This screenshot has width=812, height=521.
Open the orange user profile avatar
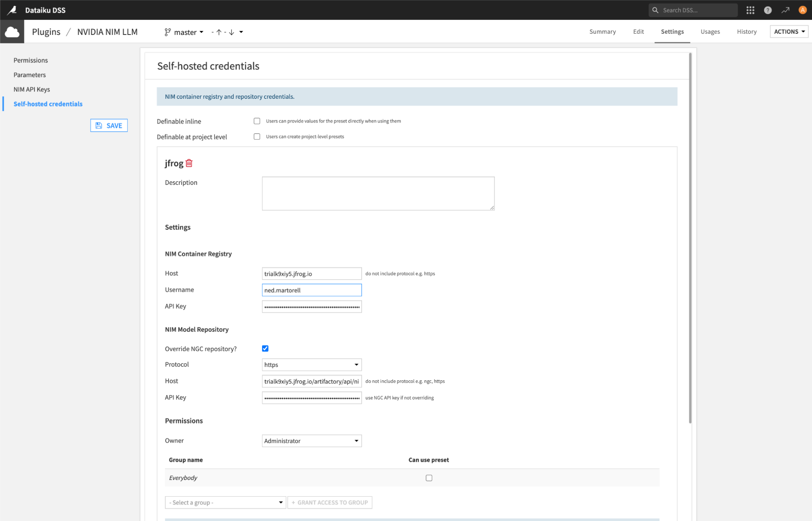pos(802,10)
